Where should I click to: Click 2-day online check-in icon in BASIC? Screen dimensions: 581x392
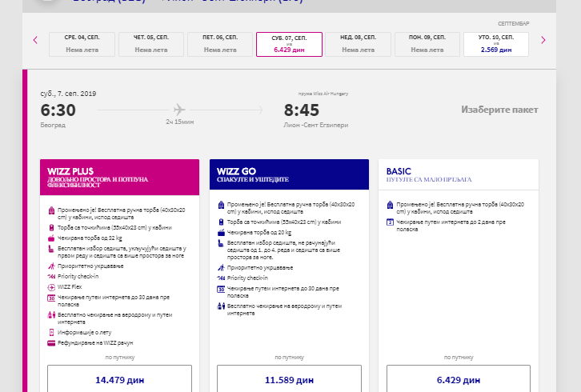(x=390, y=222)
